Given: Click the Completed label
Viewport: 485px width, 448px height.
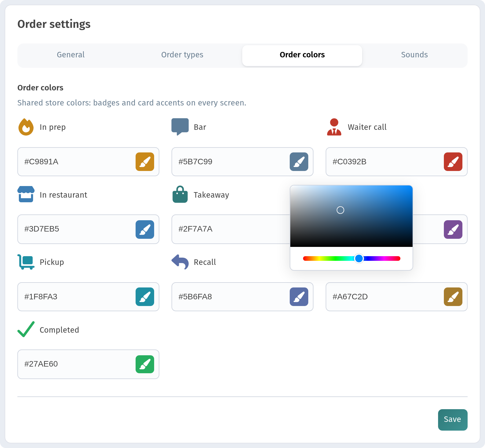Looking at the screenshot, I should point(59,330).
